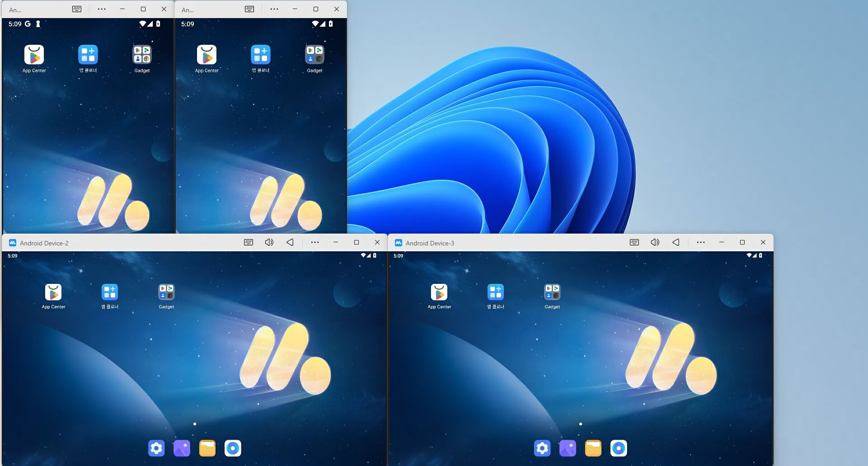This screenshot has width=868, height=466.
Task: Click keyboard icon in Android Device-2 title bar
Action: (249, 242)
